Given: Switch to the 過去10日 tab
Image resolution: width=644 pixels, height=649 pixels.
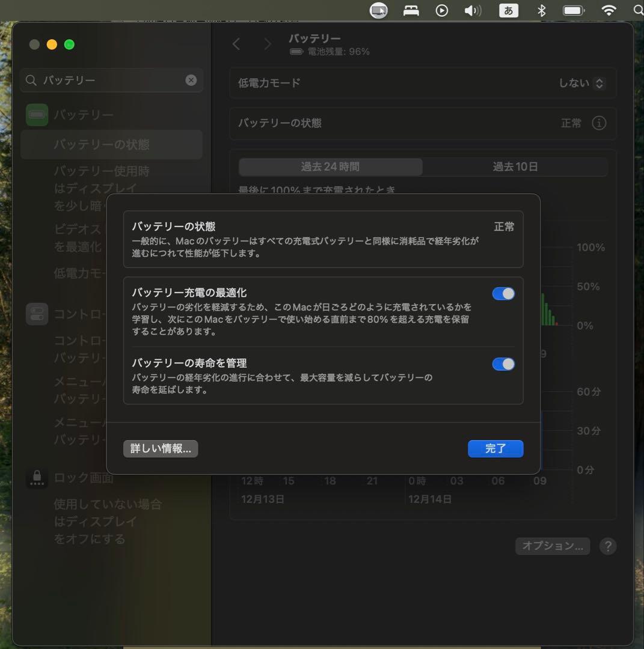Looking at the screenshot, I should (516, 167).
